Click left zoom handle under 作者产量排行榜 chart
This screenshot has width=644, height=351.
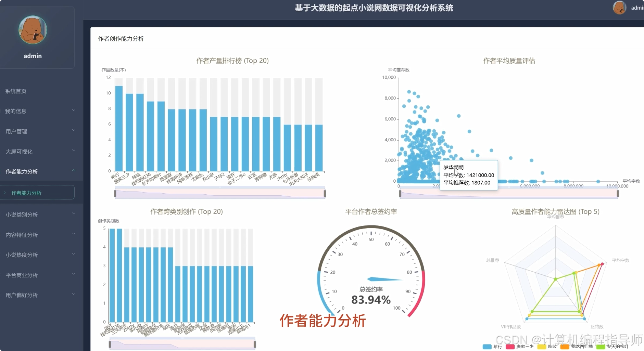(x=115, y=194)
